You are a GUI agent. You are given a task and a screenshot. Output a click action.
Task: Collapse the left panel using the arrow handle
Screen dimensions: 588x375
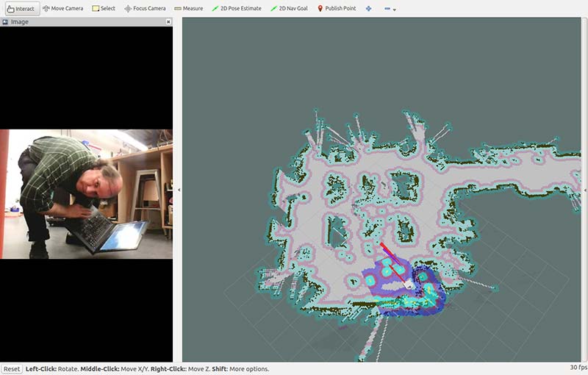click(x=179, y=190)
